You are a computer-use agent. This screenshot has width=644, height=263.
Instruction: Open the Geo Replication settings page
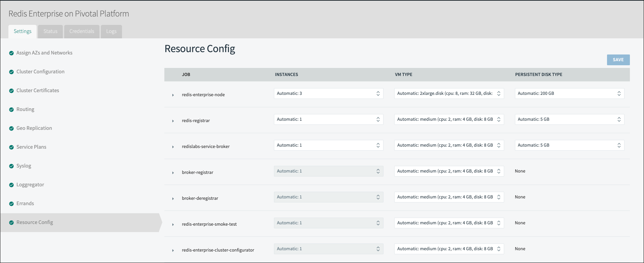pyautogui.click(x=34, y=128)
